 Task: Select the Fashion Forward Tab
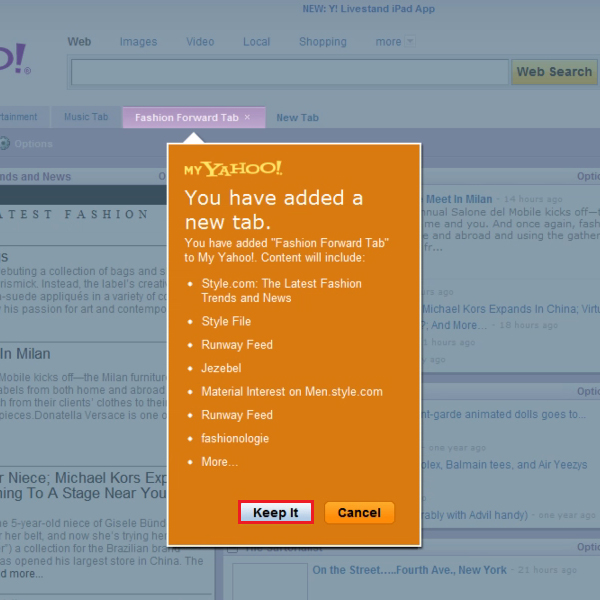coord(187,117)
